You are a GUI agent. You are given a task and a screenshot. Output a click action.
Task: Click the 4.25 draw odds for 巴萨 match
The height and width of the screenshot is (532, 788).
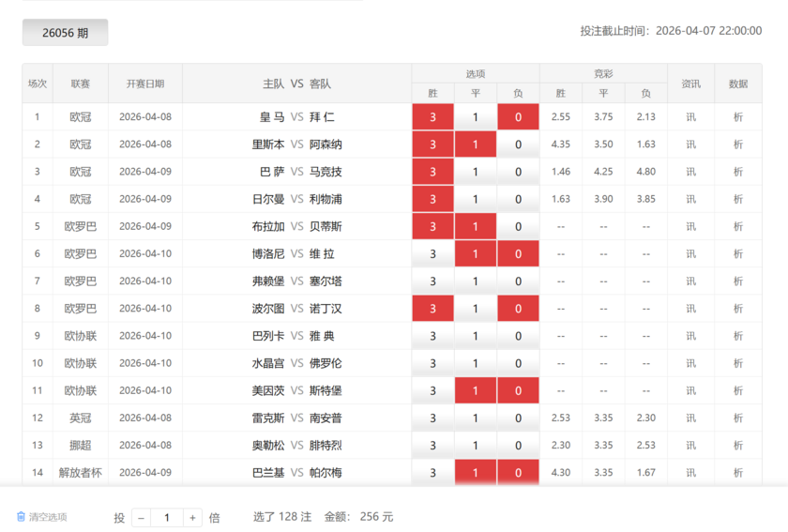click(x=603, y=172)
